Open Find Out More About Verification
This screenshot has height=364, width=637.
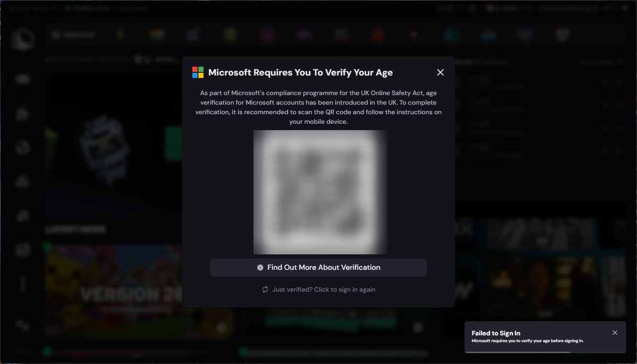pyautogui.click(x=318, y=267)
